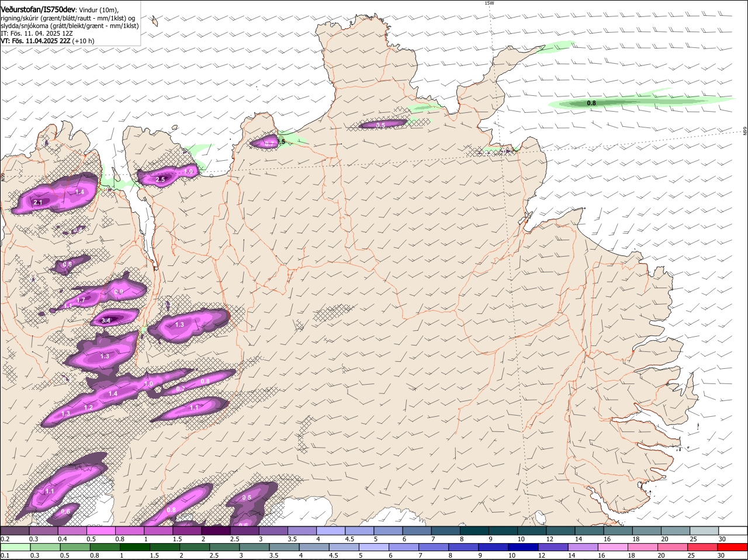The width and height of the screenshot is (748, 560).
Task: Select the 2.5 precipitation value label
Action: 160,179
